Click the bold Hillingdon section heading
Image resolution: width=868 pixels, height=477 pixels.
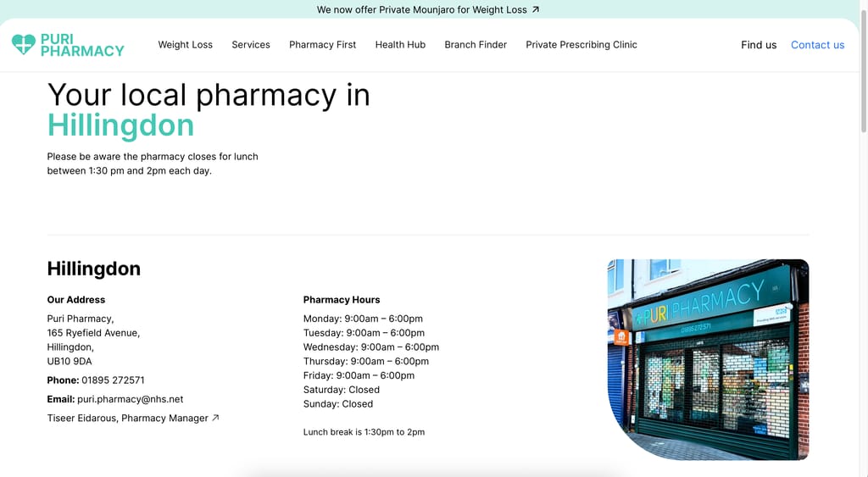click(x=93, y=269)
